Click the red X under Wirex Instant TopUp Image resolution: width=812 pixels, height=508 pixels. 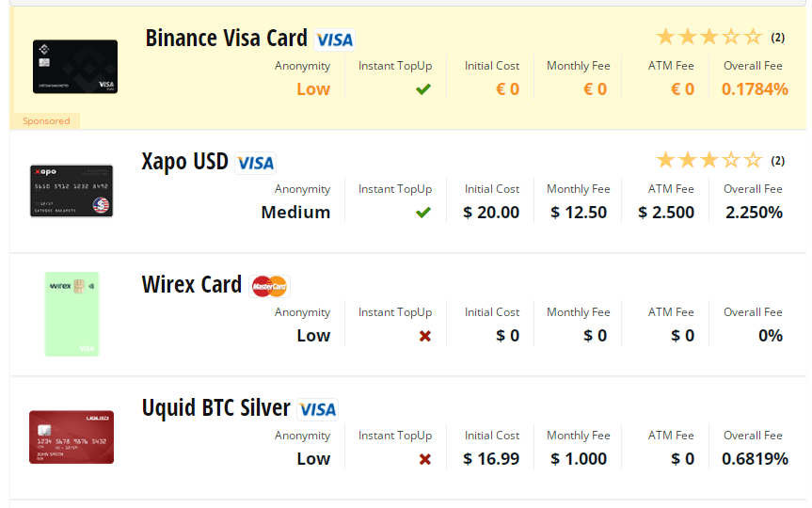(x=424, y=336)
